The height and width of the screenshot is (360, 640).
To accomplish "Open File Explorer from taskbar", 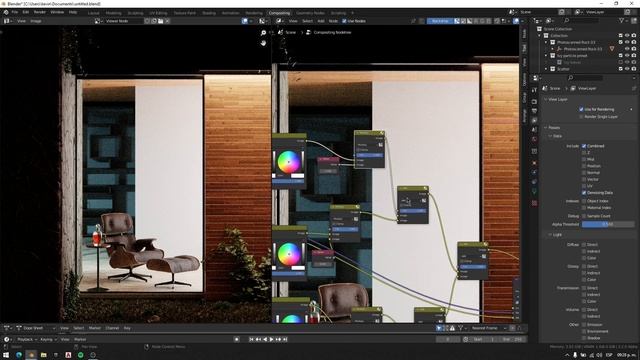I will click(44, 355).
